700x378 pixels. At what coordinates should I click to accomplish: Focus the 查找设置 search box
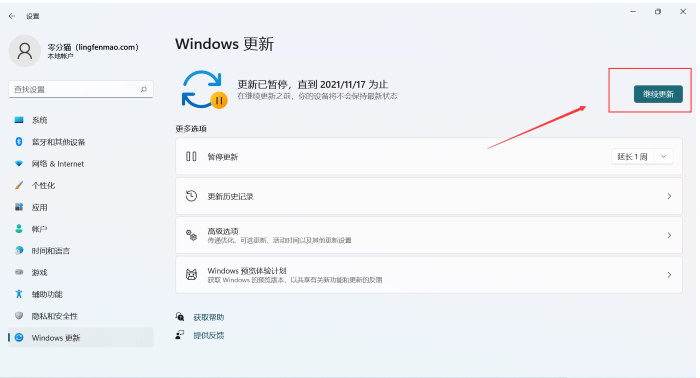click(81, 89)
